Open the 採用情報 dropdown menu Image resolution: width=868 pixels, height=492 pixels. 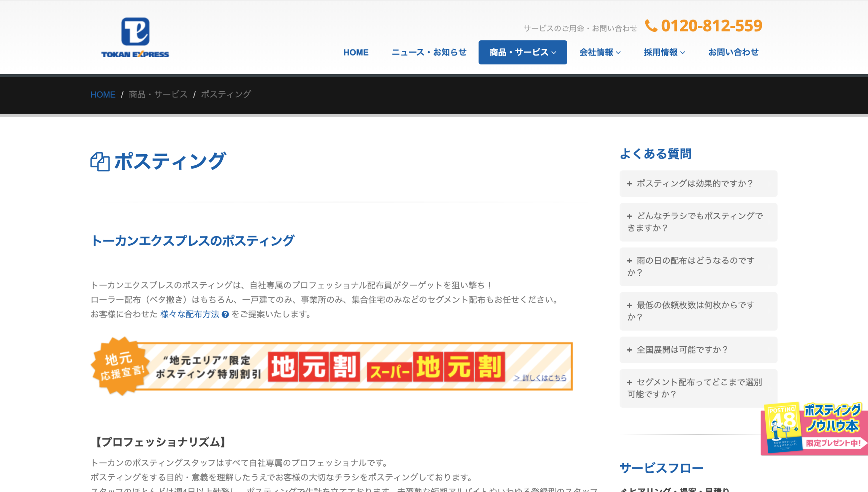[664, 52]
